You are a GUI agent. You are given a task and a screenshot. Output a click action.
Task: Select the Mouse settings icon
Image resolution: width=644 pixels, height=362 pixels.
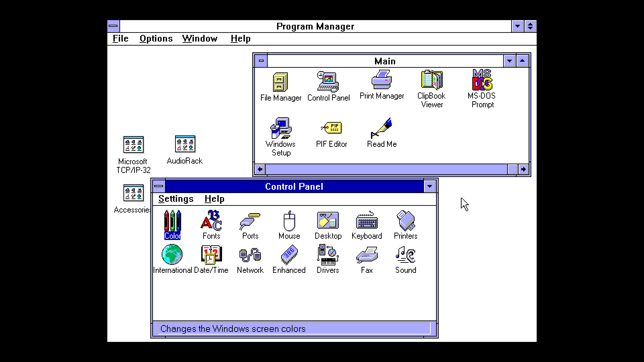pos(289,221)
